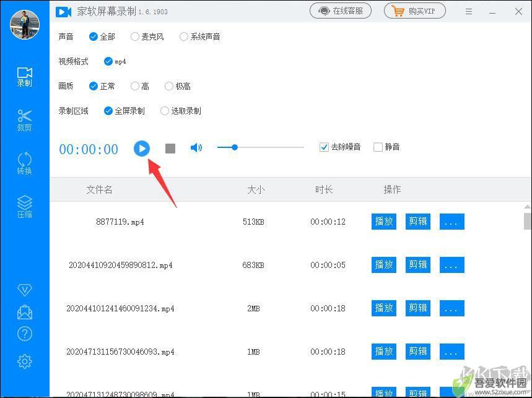Edit 8877119.mp4 with 剪辑 button
This screenshot has height=398, width=532.
click(x=418, y=222)
